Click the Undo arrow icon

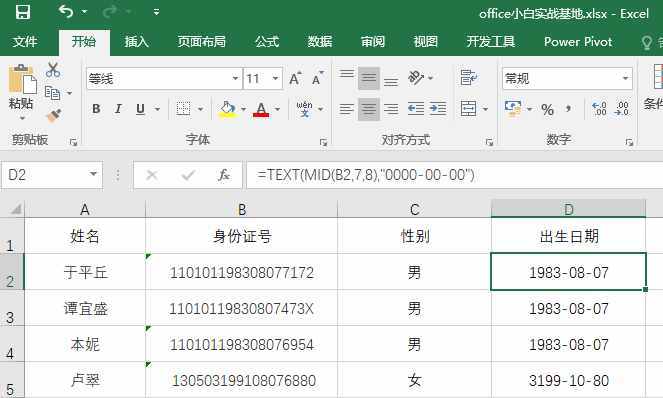click(x=66, y=11)
